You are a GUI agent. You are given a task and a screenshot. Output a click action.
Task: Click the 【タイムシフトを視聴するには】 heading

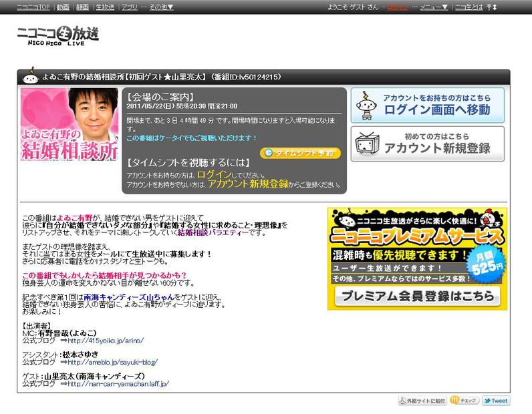(x=188, y=163)
